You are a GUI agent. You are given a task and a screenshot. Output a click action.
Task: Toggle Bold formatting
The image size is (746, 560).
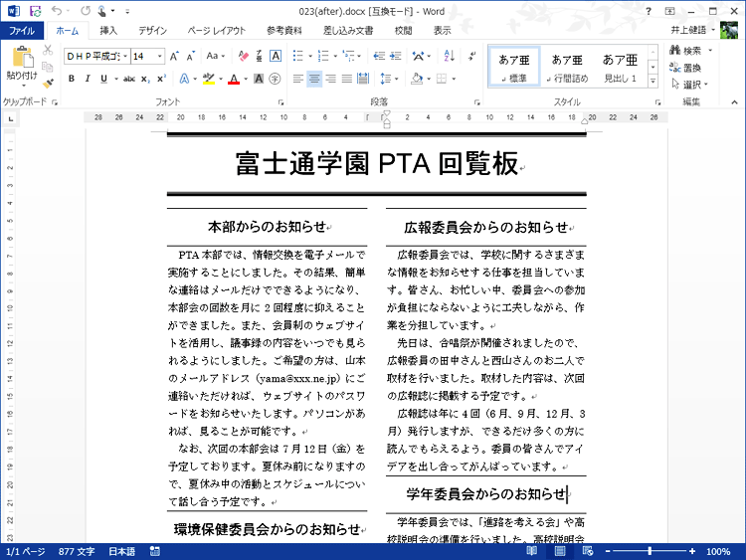pos(72,79)
